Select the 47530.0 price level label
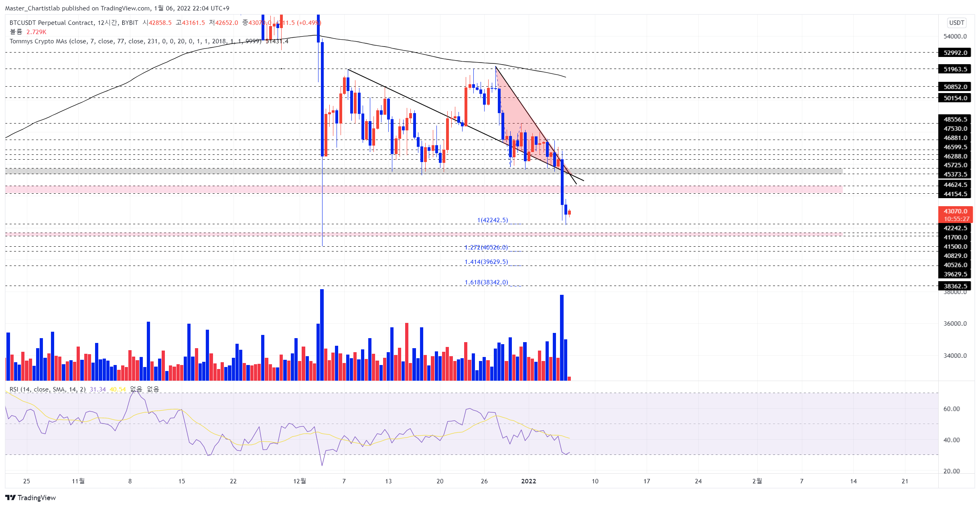 [x=955, y=128]
